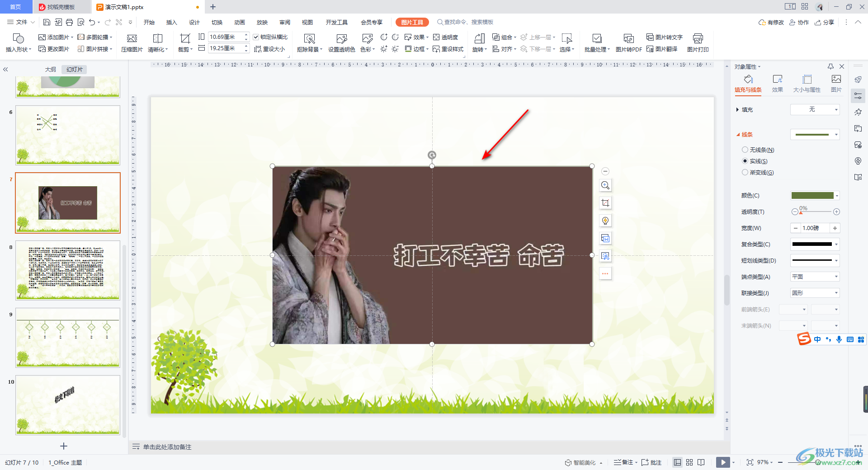Click Reset Style (重设样式) button
This screenshot has width=868, height=470.
(448, 49)
